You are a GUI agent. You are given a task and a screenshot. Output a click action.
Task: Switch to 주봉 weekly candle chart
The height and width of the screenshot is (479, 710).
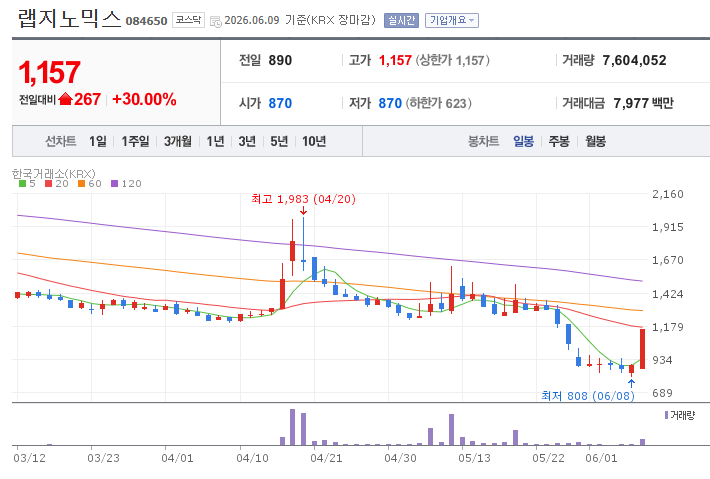click(559, 141)
